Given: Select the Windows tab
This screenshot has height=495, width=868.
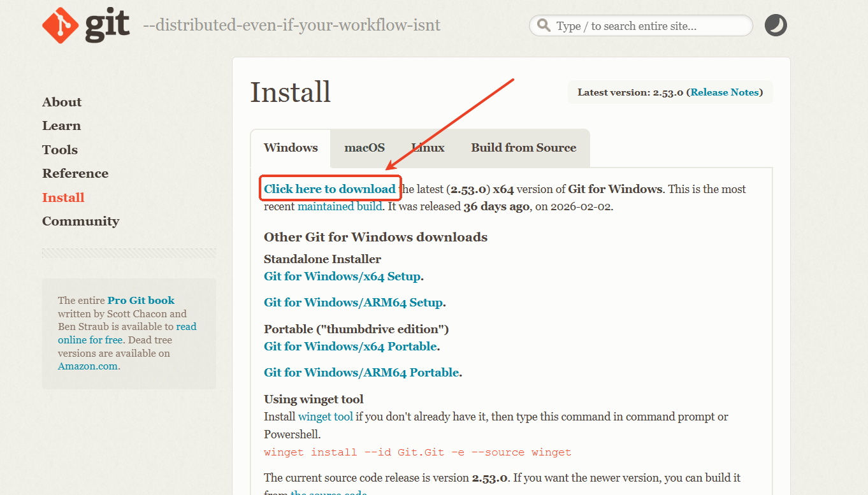Looking at the screenshot, I should tap(291, 148).
